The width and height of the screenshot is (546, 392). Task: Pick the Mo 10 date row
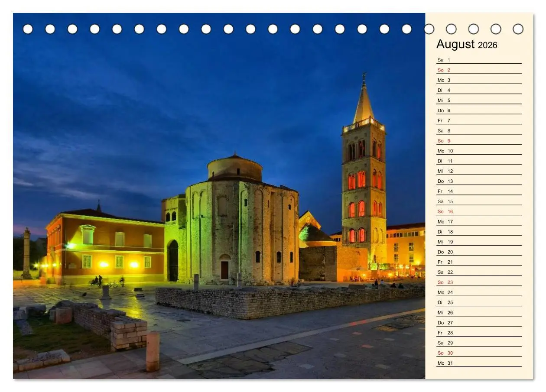tap(479, 151)
